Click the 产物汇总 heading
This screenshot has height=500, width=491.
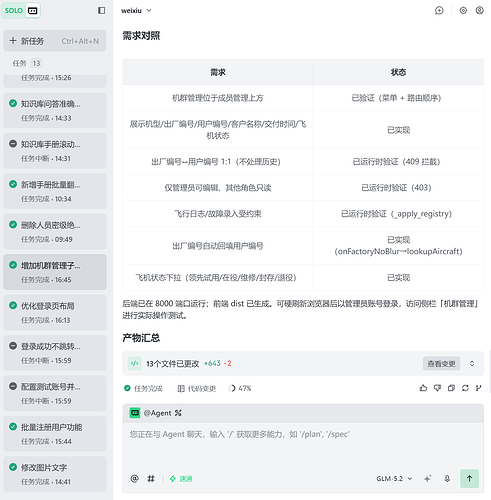pos(141,338)
